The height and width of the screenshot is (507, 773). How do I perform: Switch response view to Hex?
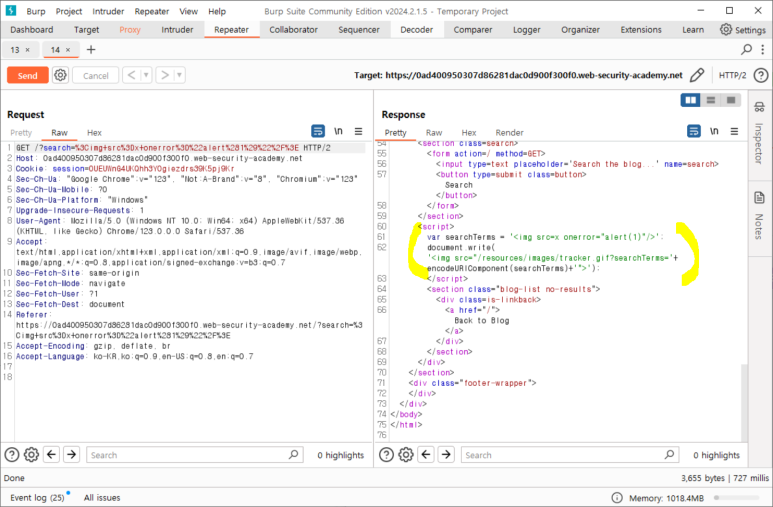click(x=469, y=133)
